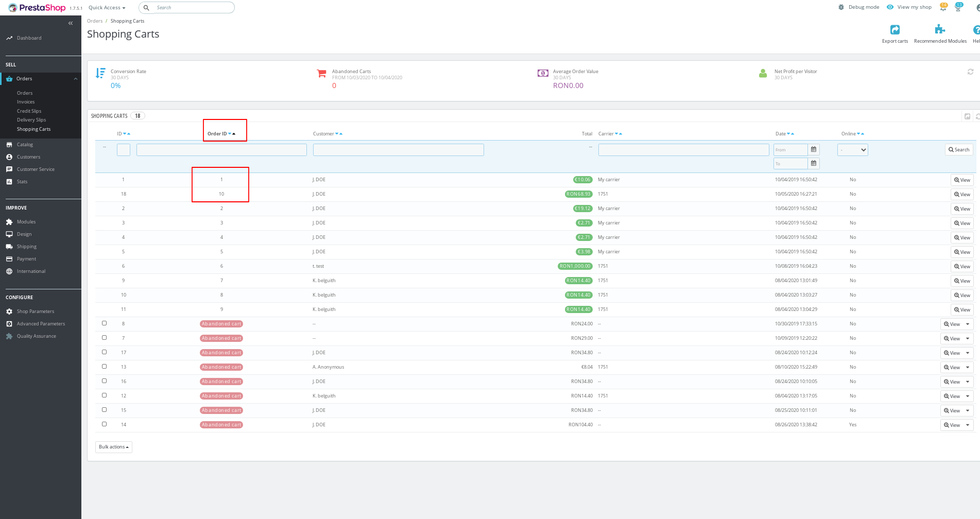Screen dimensions: 980x519
Task: Click the Orders basket icon in sidebar
Action: pyautogui.click(x=9, y=79)
